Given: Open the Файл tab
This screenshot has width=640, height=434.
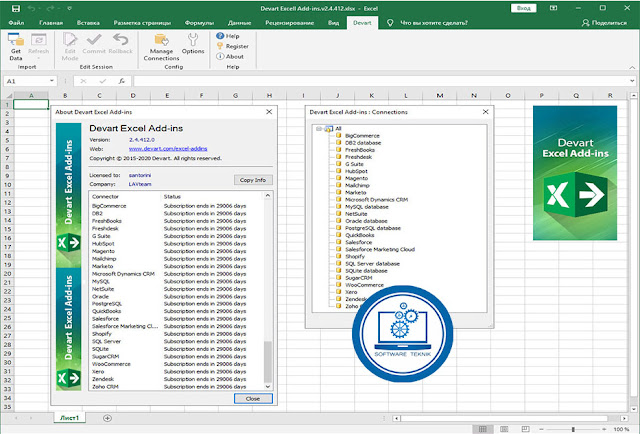Looking at the screenshot, I should (16, 23).
